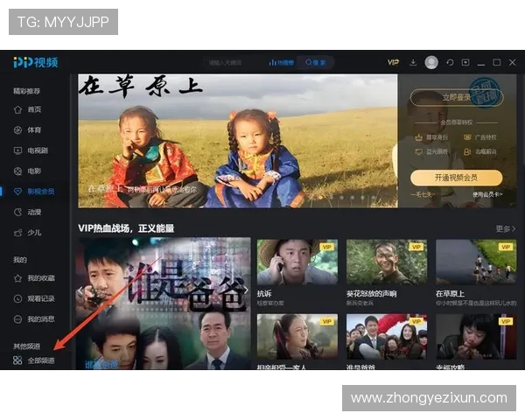Viewport: 525px width, 420px height.
Task: Click the 葵花怒放的声响 title text
Action: tap(371, 294)
